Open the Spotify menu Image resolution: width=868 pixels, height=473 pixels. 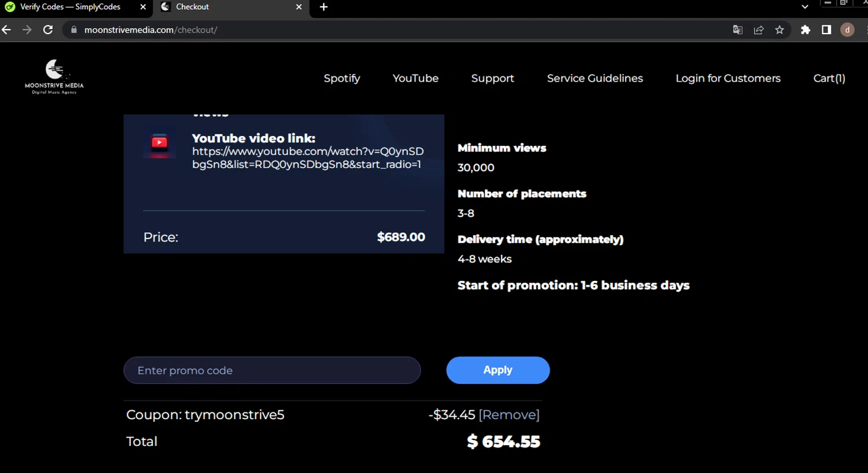(x=342, y=78)
